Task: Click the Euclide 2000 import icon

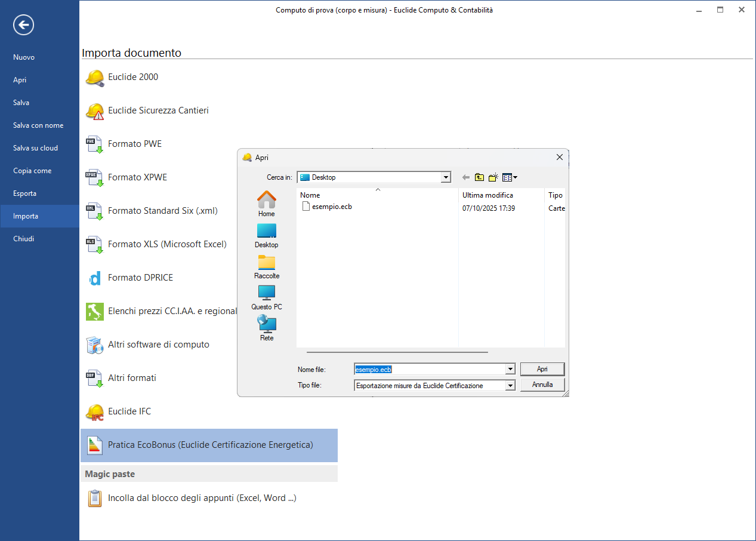Action: 94,78
